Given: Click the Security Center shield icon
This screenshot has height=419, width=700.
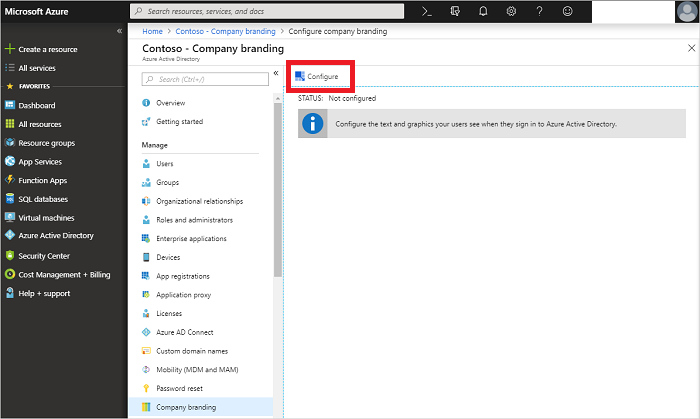Looking at the screenshot, I should click(x=10, y=255).
